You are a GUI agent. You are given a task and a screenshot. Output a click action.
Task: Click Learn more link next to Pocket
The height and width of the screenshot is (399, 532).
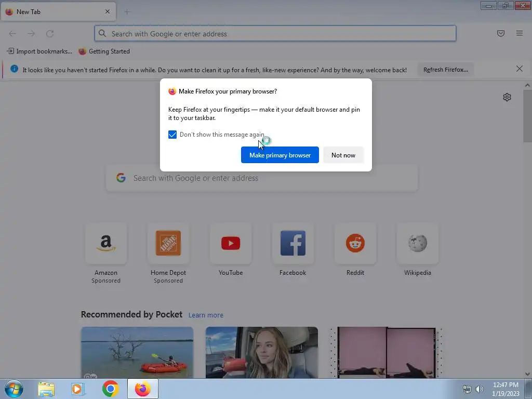coord(206,315)
